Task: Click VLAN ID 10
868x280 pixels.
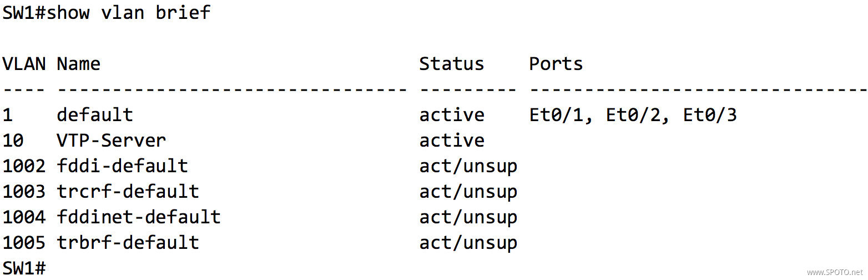Action: pyautogui.click(x=13, y=141)
